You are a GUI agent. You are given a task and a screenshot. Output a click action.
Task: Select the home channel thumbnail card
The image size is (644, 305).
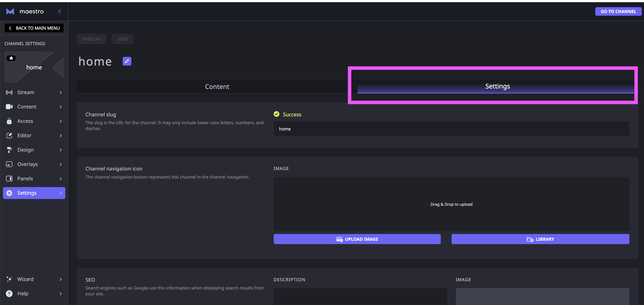(x=34, y=67)
